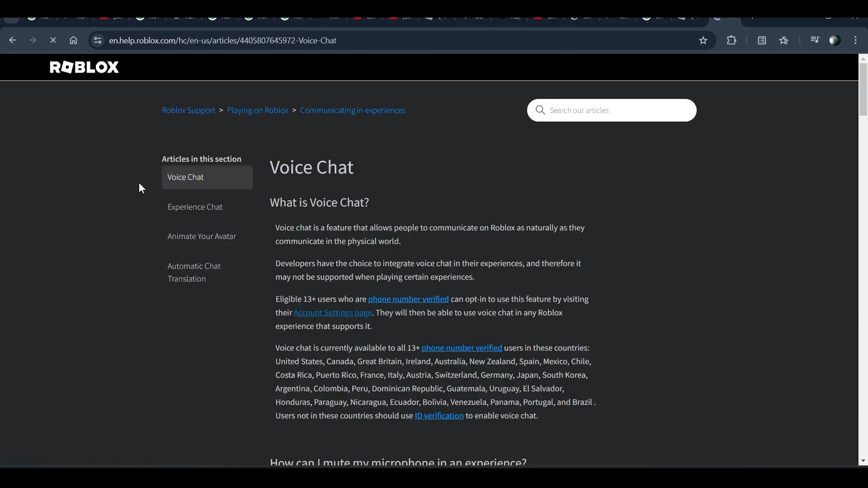Open the side panel icon in the toolbar

[762, 40]
